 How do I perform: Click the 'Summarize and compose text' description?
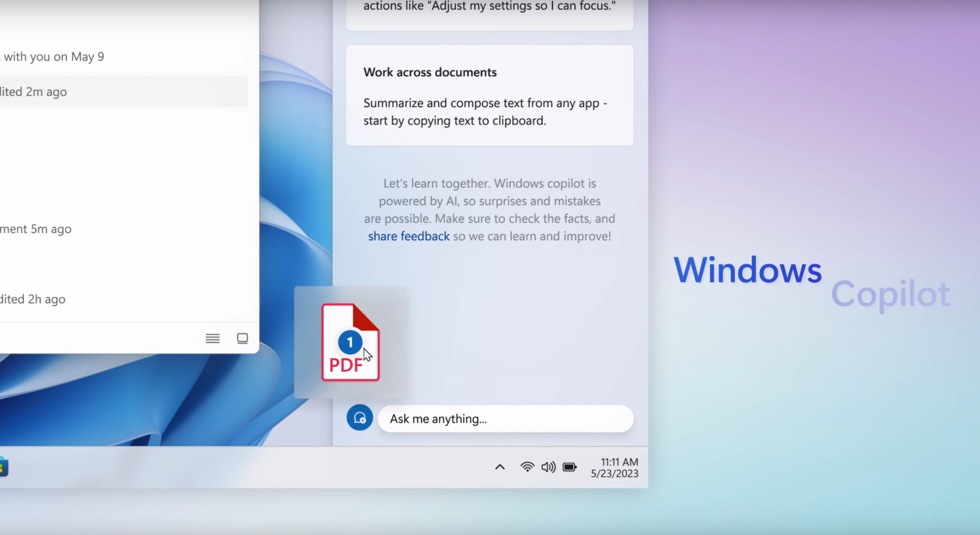(485, 112)
